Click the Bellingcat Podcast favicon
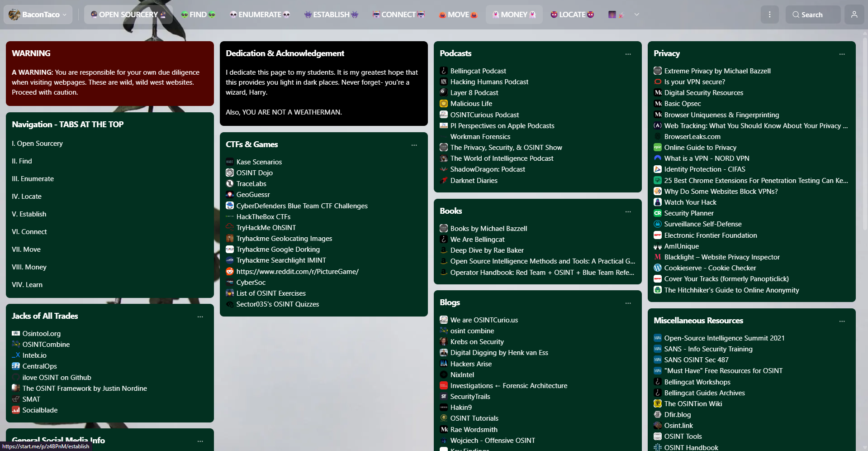Screen dimensions: 868x451 coord(444,71)
